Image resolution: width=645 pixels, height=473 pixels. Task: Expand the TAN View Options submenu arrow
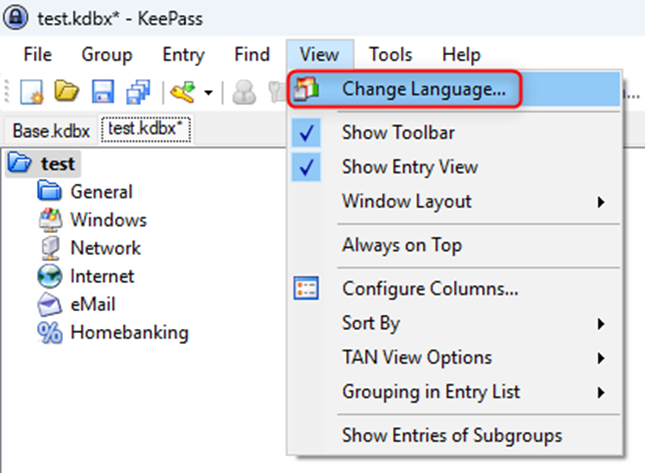point(601,358)
